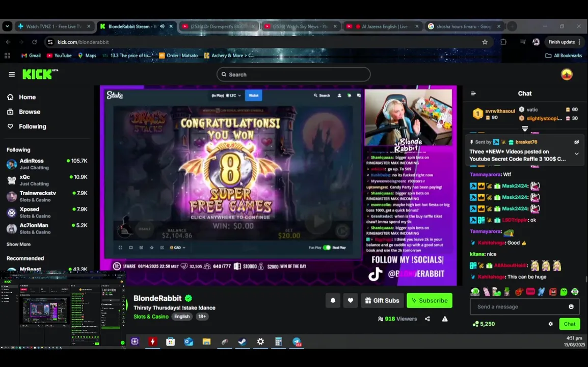Open the Chrome profile avatar
588x367 pixels.
tap(536, 42)
